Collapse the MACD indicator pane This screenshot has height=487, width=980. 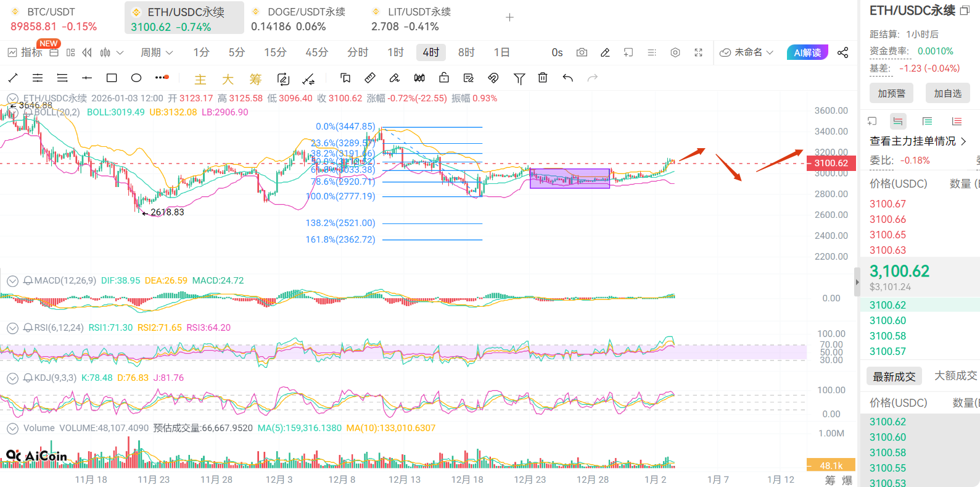point(12,281)
